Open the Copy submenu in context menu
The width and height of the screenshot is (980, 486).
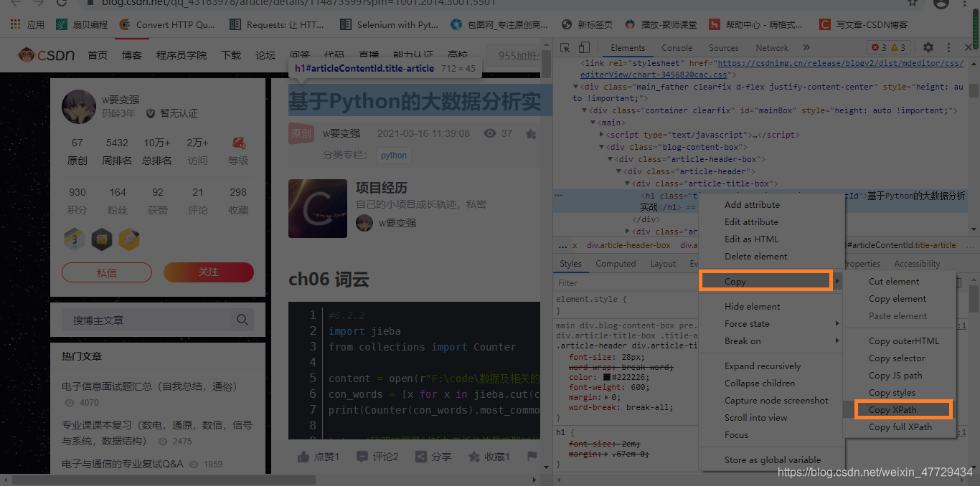pyautogui.click(x=771, y=282)
